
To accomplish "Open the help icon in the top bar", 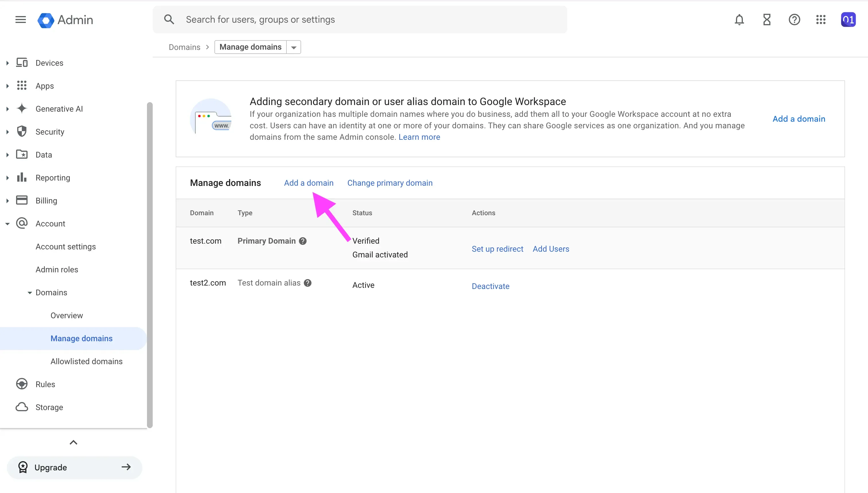I will pyautogui.click(x=794, y=19).
